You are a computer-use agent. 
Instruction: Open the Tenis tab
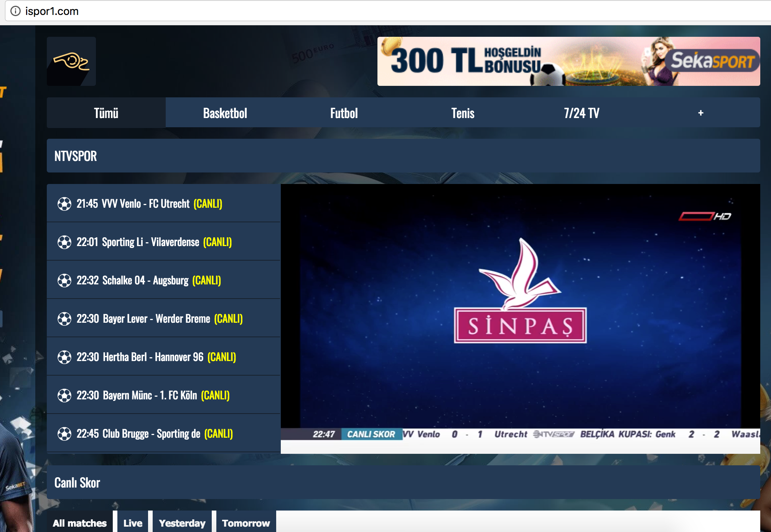coord(463,113)
